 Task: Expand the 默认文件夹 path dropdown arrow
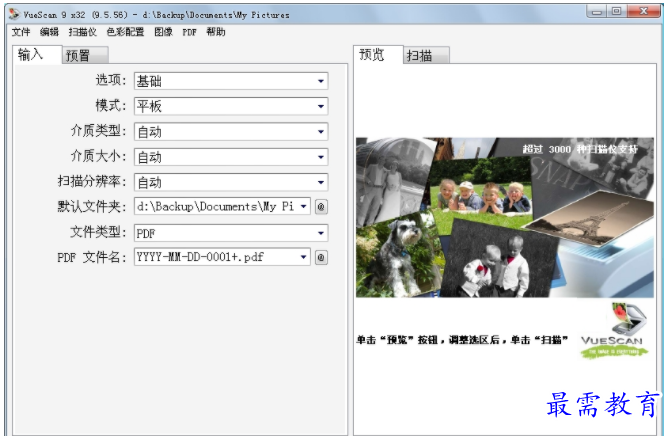pyautogui.click(x=303, y=207)
